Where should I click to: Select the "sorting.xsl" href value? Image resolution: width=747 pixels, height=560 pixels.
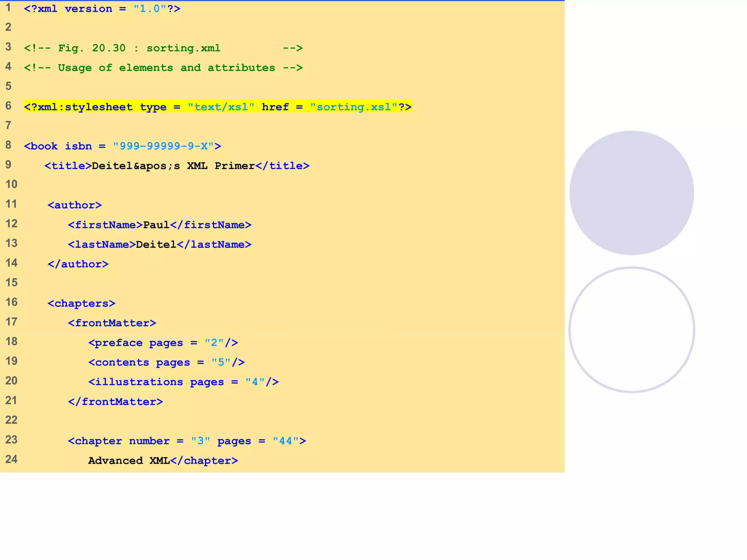pos(354,107)
